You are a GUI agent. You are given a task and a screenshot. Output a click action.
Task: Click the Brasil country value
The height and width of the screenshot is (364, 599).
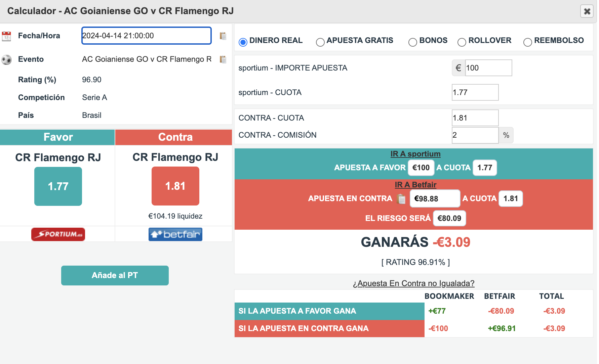92,116
